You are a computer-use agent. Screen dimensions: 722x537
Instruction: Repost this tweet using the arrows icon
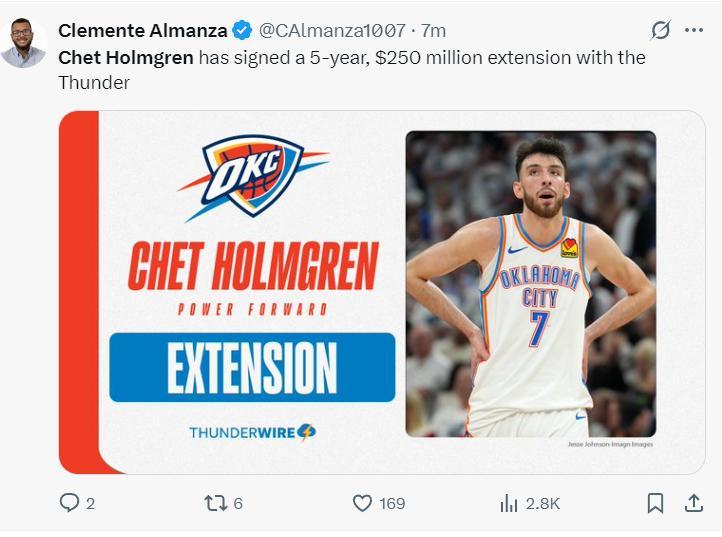click(215, 503)
